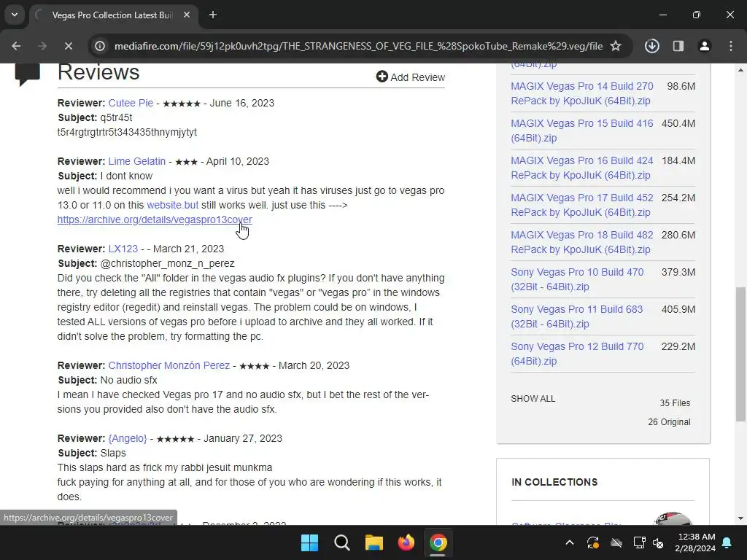The height and width of the screenshot is (560, 747).
Task: Open Windows taskbar Search
Action: click(x=342, y=542)
